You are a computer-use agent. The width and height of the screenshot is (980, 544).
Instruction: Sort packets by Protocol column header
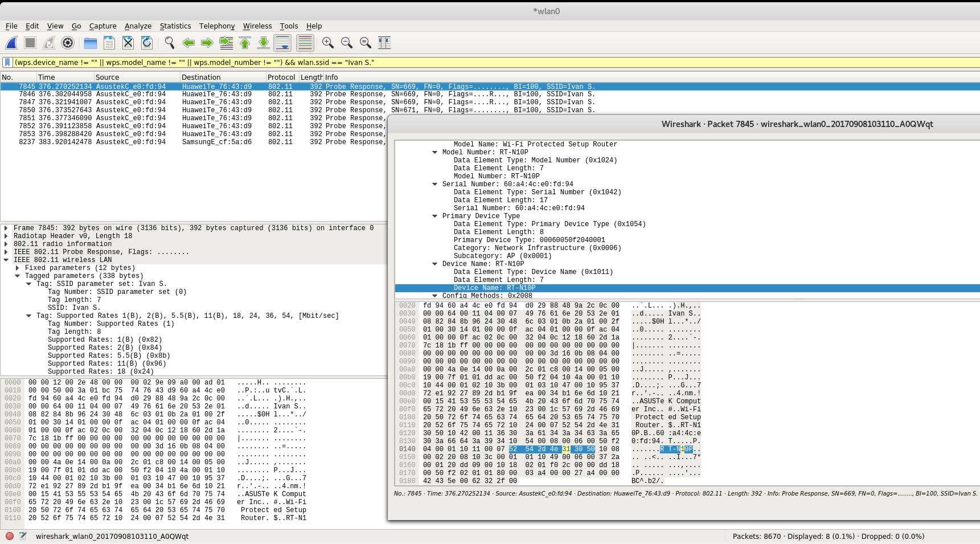click(281, 77)
